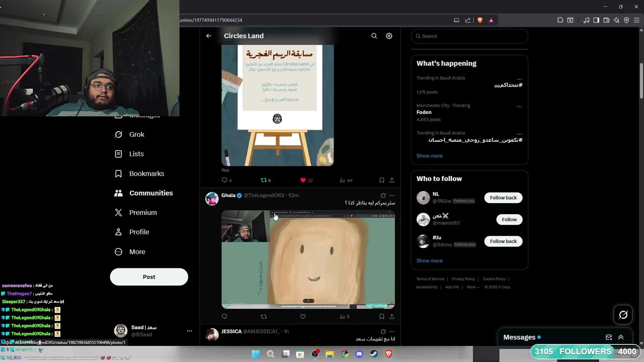Open Brave Rewards triangle icon
This screenshot has width=644, height=362.
pos(491,20)
